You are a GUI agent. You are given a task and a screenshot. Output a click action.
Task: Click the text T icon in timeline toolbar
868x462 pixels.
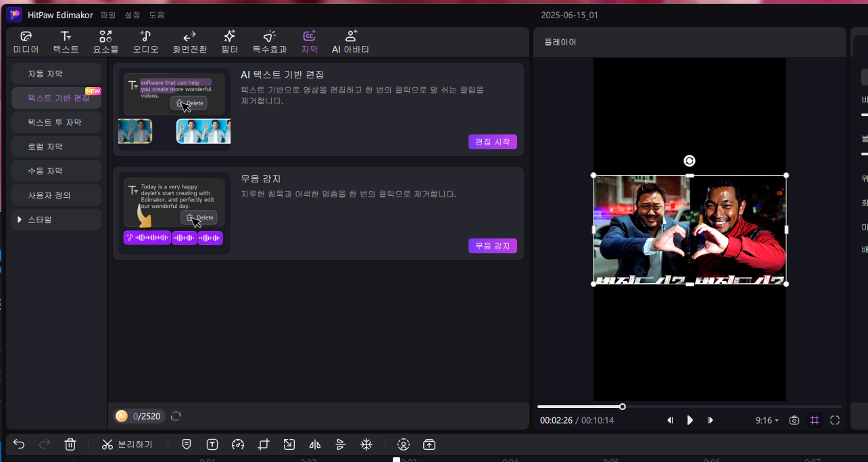pos(212,444)
